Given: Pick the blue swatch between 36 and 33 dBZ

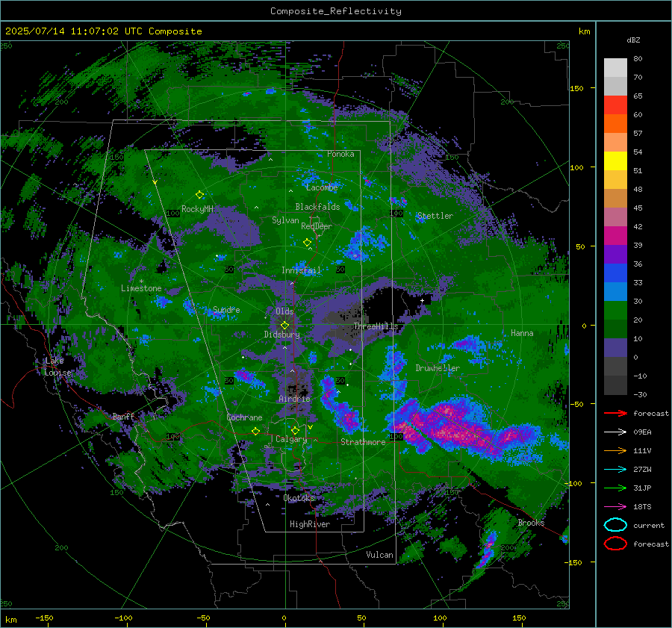Looking at the screenshot, I should [615, 273].
